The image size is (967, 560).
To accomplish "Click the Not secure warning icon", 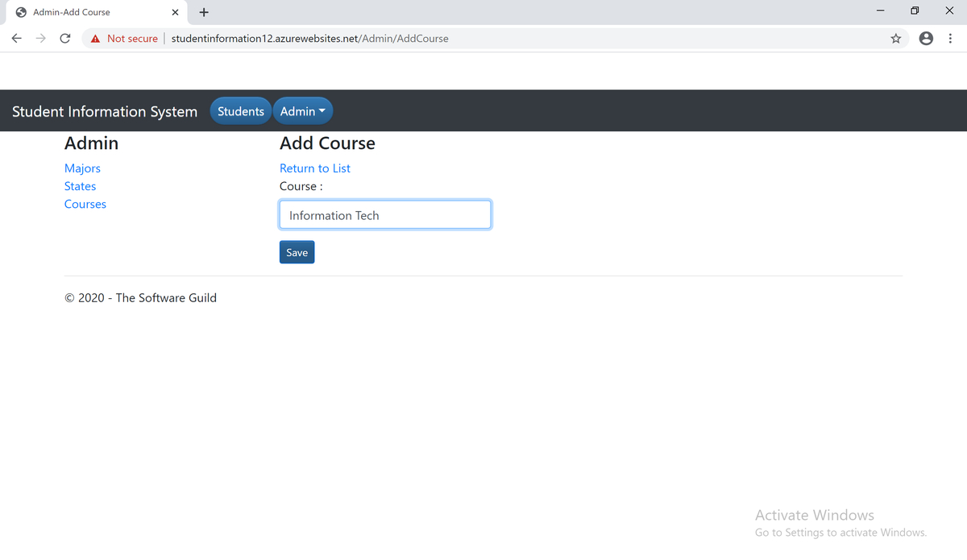I will [x=95, y=38].
